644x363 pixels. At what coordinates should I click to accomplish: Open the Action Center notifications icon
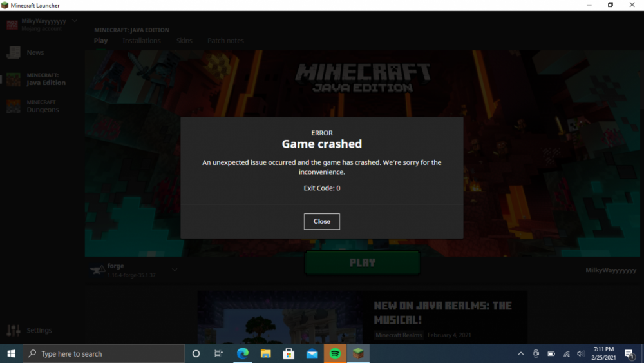(629, 353)
